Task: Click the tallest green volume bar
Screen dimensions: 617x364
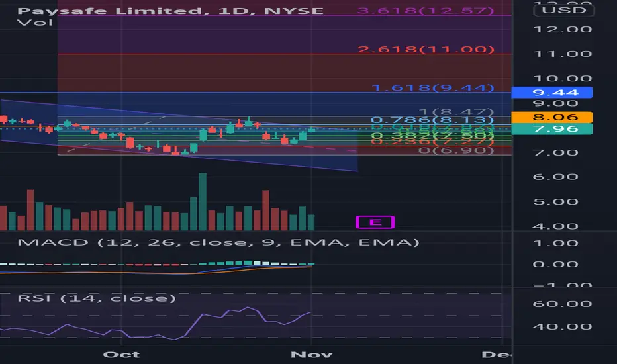Action: click(x=203, y=201)
